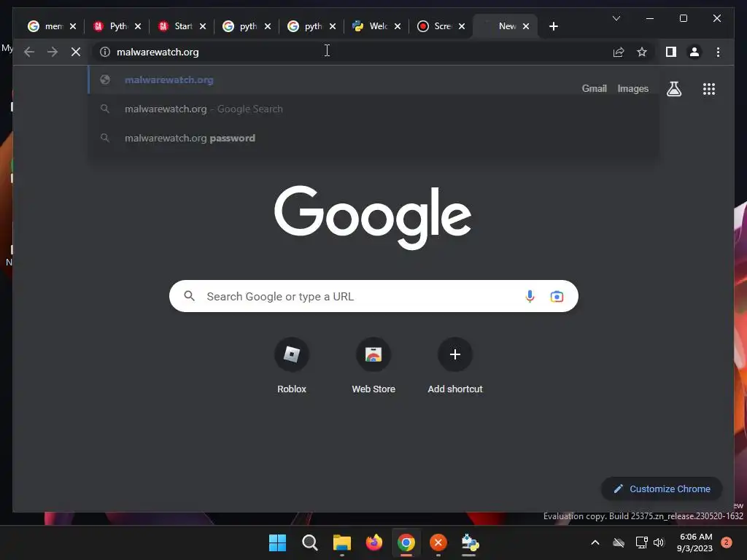View site information icon in address bar
The image size is (747, 560).
[105, 52]
